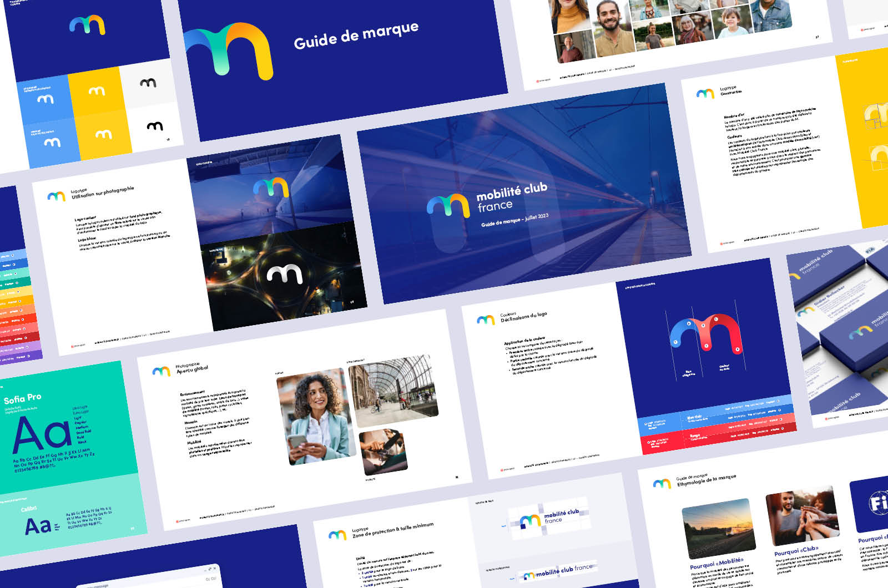
Task: Open the portrait of the woman in yellow turtleneck
Action: point(571,17)
